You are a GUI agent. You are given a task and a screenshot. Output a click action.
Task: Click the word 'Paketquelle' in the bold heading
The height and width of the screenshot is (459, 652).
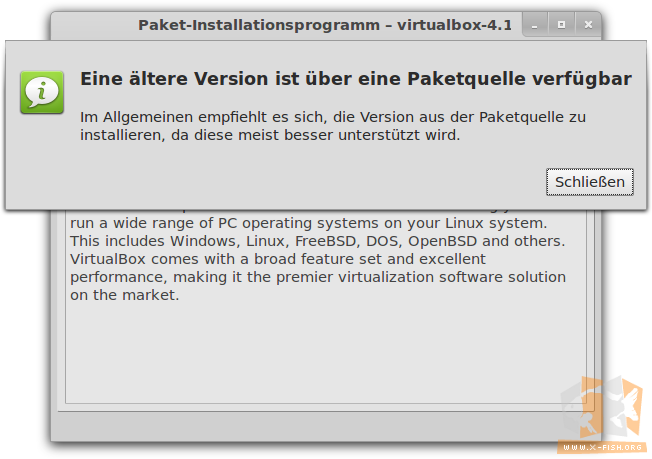(x=466, y=79)
